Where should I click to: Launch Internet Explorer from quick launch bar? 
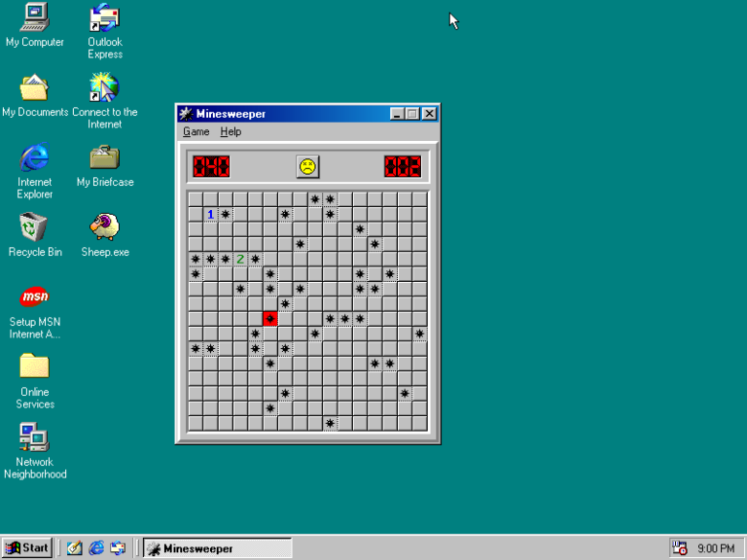(96, 548)
